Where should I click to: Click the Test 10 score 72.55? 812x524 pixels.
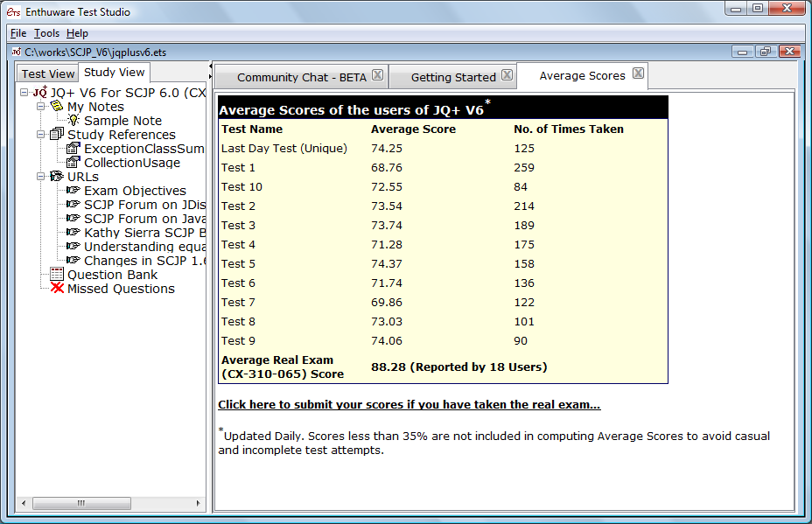click(387, 186)
